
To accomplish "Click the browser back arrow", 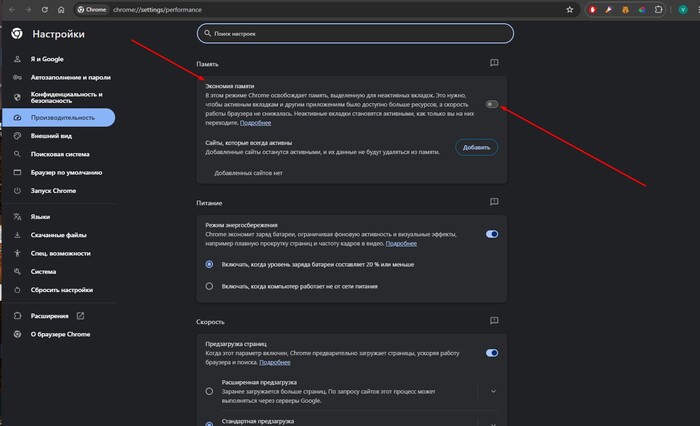I will coord(12,9).
